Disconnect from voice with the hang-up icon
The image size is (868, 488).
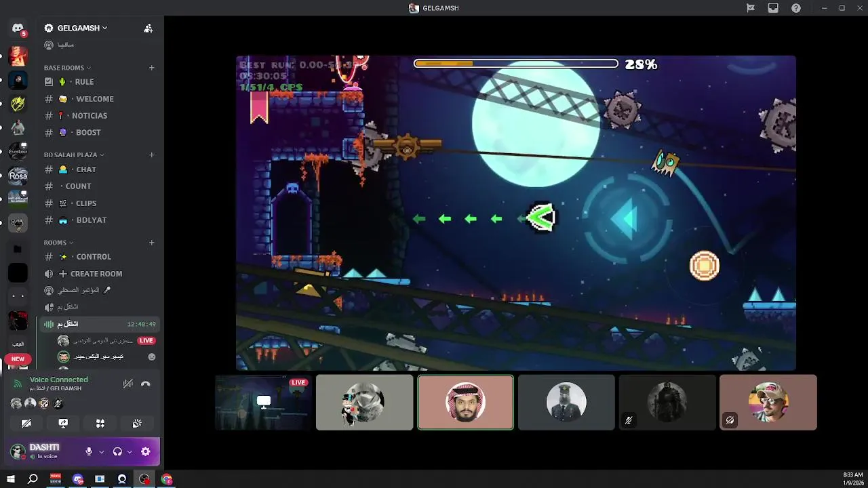[145, 384]
